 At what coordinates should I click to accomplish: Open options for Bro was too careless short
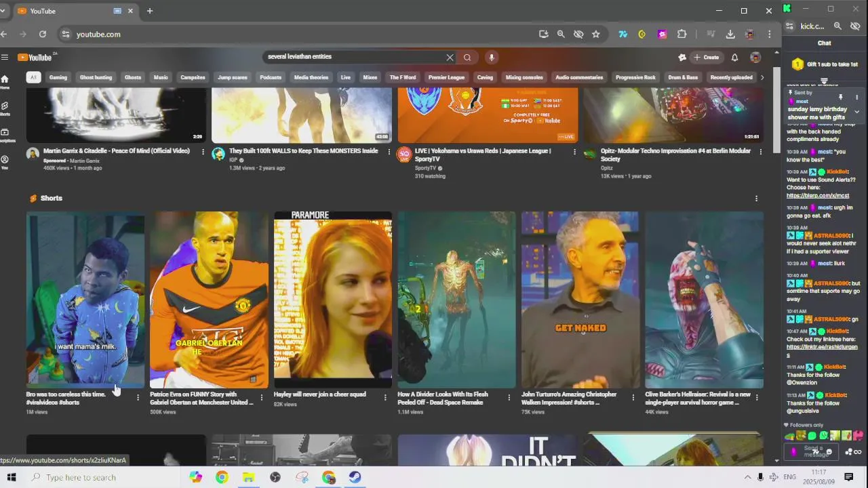pyautogui.click(x=138, y=398)
